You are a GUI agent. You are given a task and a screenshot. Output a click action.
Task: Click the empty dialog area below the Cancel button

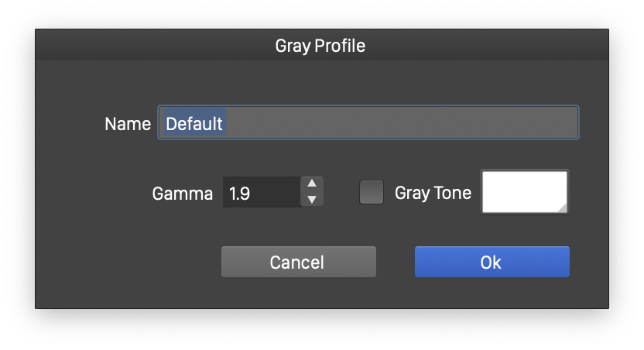(x=298, y=293)
